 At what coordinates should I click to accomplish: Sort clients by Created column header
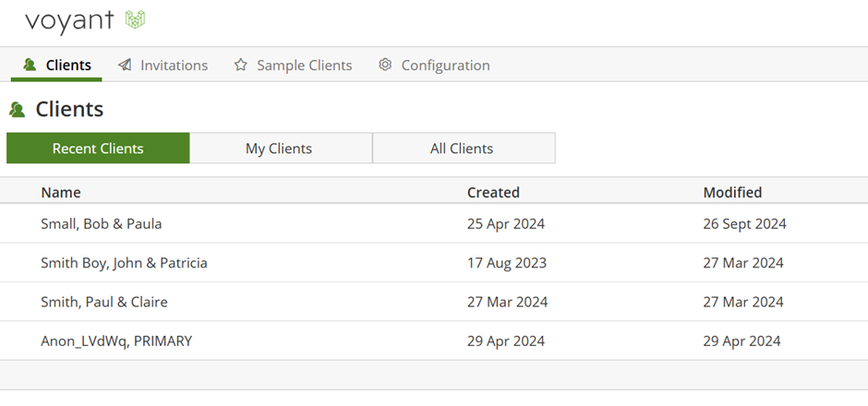pyautogui.click(x=493, y=193)
